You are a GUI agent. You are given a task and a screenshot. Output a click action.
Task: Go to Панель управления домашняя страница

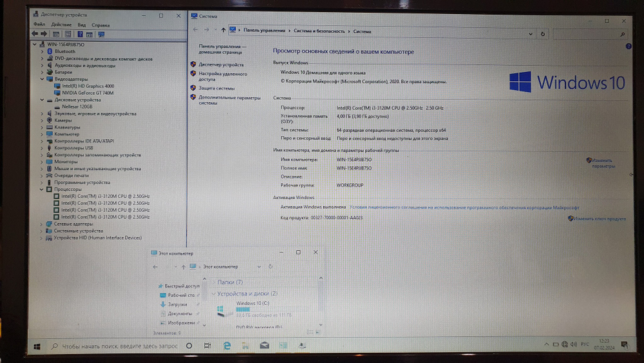point(223,50)
